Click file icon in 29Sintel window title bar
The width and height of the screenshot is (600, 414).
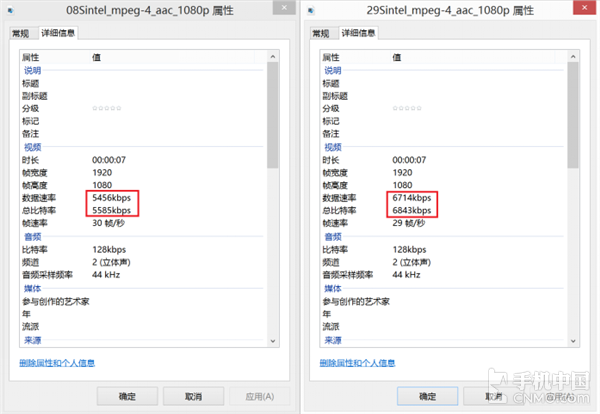[x=311, y=10]
